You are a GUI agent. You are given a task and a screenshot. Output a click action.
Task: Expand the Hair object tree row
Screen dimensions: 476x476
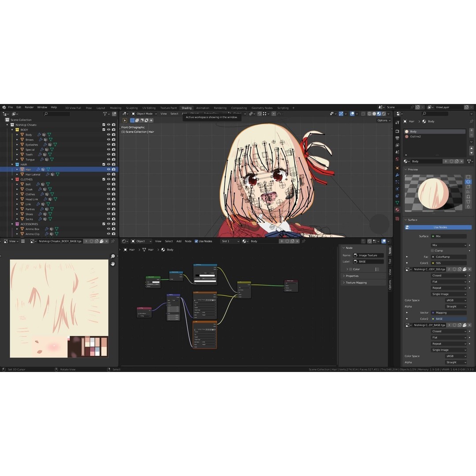coord(17,170)
